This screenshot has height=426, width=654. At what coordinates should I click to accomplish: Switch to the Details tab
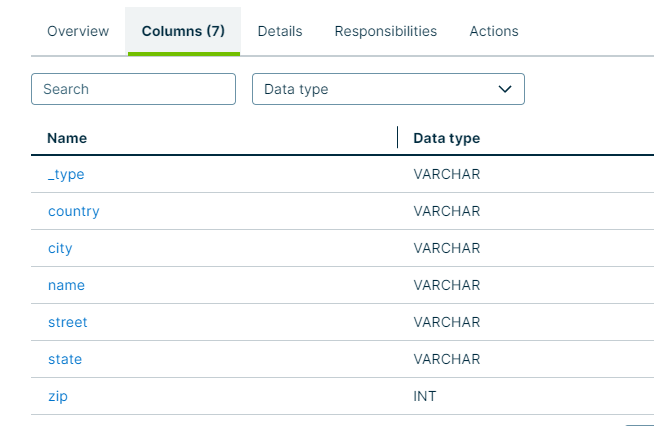click(x=280, y=31)
